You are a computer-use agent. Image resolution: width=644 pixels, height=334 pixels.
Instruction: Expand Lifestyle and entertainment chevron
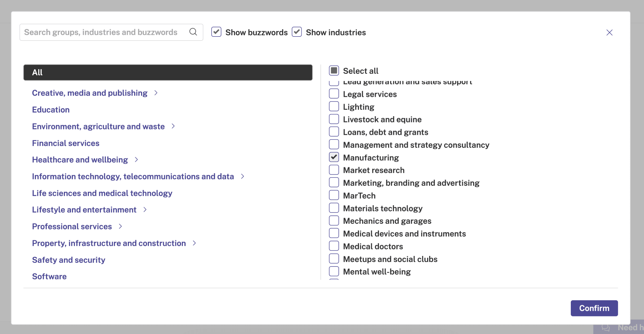coord(145,209)
